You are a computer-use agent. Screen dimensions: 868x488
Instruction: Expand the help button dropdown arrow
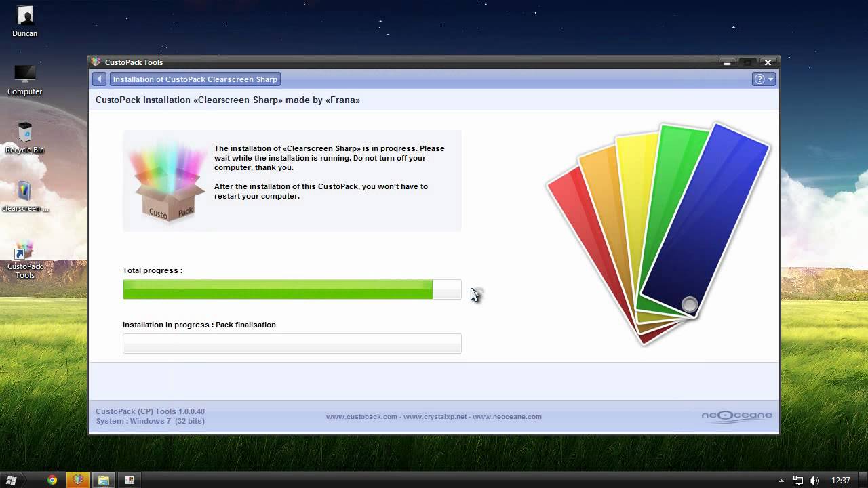[x=770, y=79]
